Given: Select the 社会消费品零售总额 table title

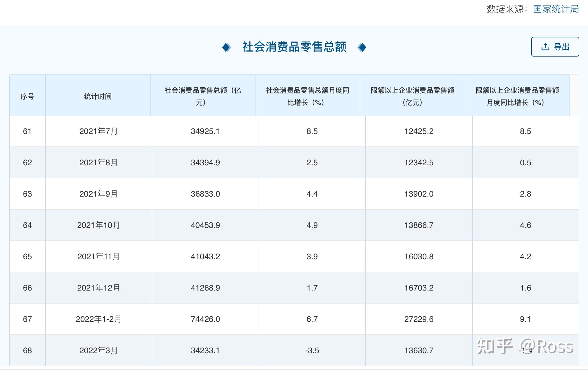Looking at the screenshot, I should 294,47.
